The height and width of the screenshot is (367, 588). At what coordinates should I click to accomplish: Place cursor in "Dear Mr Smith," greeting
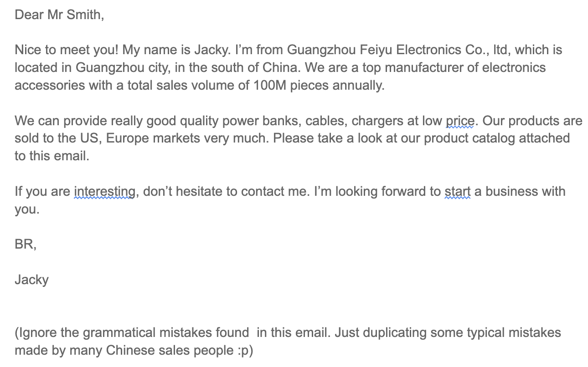(x=60, y=15)
